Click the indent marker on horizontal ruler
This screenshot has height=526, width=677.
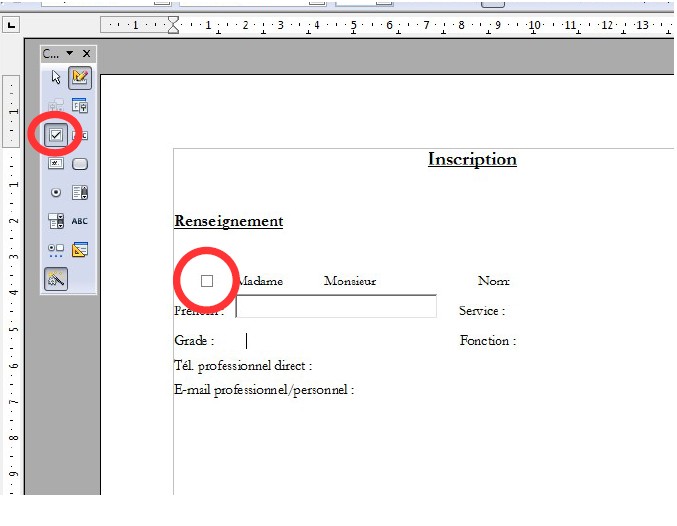[173, 25]
